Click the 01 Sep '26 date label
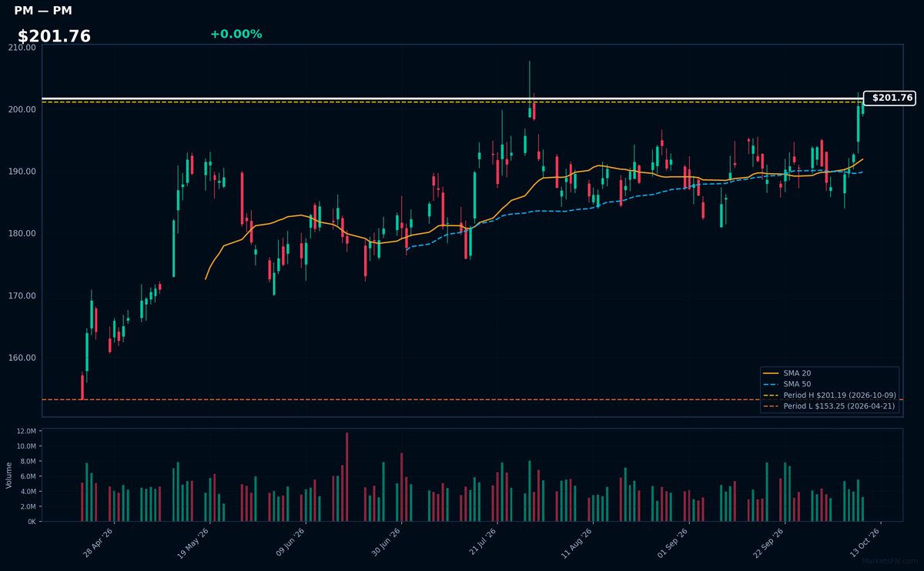Screen dimensions: 924x571 [673, 543]
